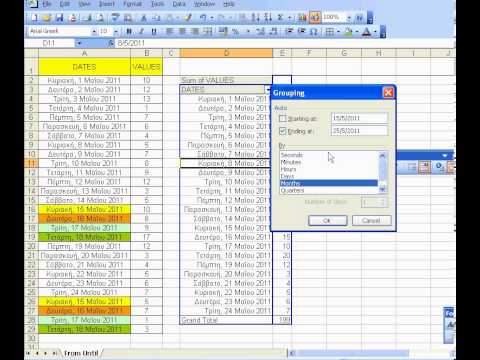This screenshot has height=360, width=480.
Task: Open the Name Box dropdown arrow
Action: click(x=79, y=43)
